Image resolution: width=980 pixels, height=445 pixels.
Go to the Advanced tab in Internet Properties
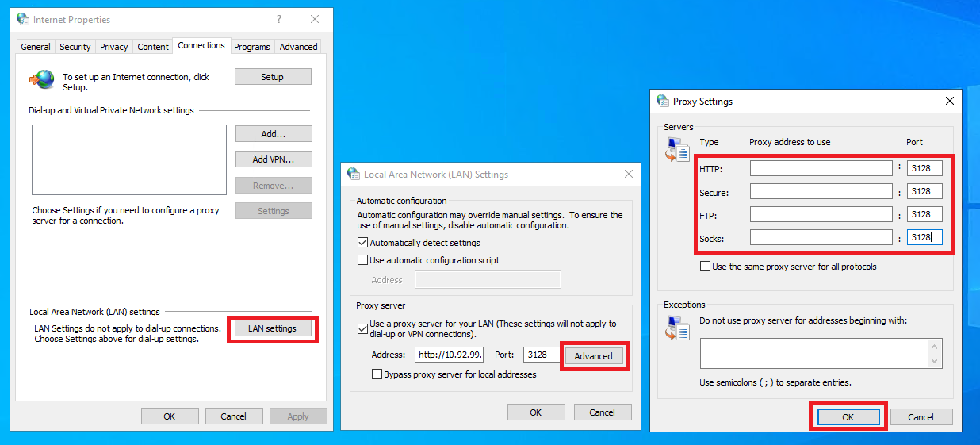[x=299, y=47]
